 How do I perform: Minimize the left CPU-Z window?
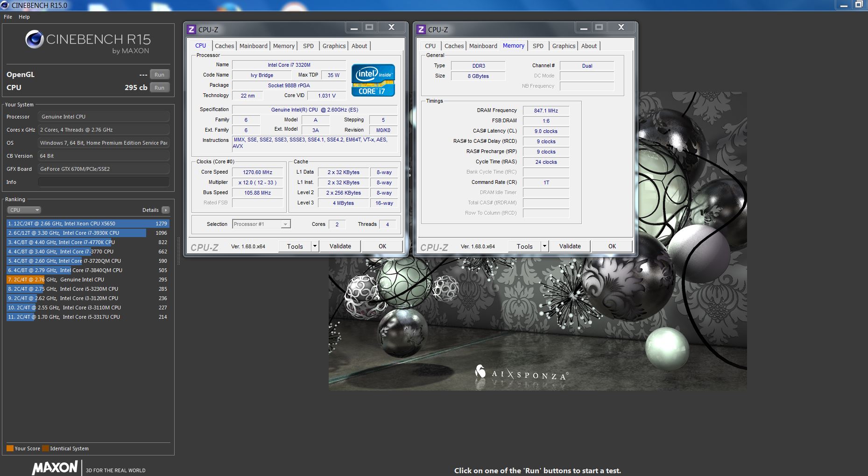(x=354, y=28)
